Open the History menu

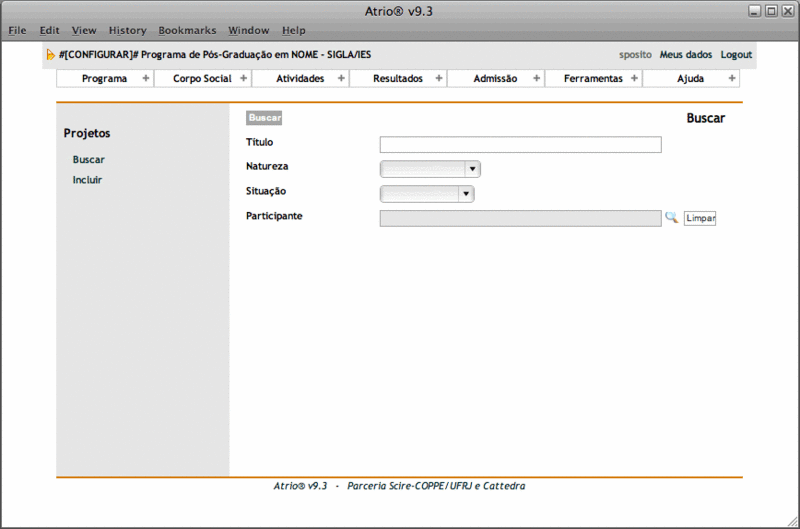tap(127, 31)
